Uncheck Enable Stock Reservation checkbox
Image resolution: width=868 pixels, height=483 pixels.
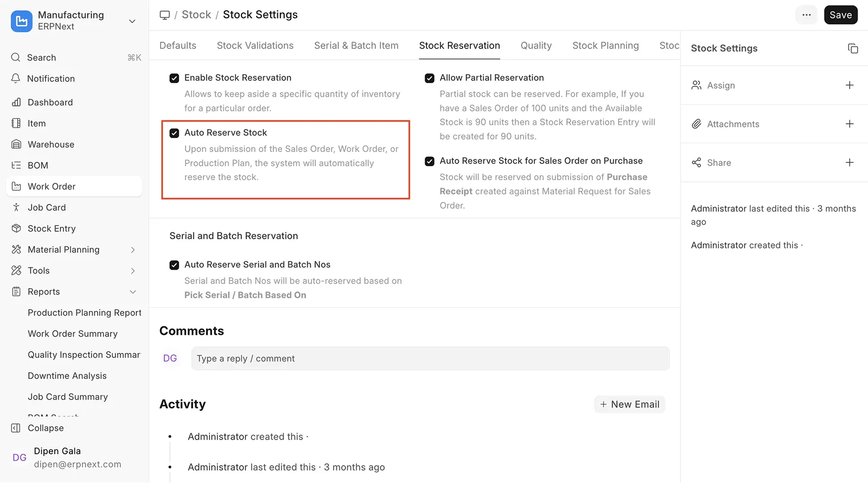(174, 78)
